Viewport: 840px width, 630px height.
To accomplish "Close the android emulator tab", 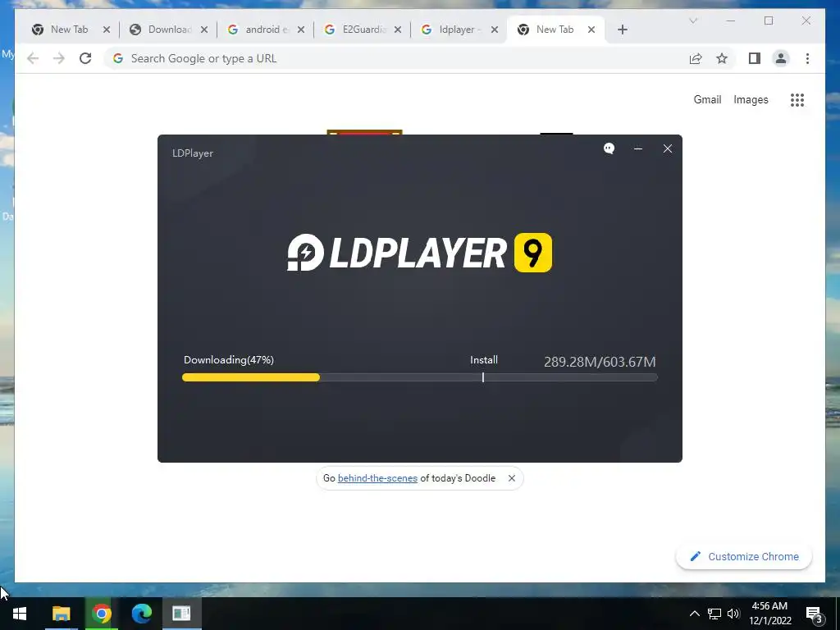I will click(x=301, y=30).
